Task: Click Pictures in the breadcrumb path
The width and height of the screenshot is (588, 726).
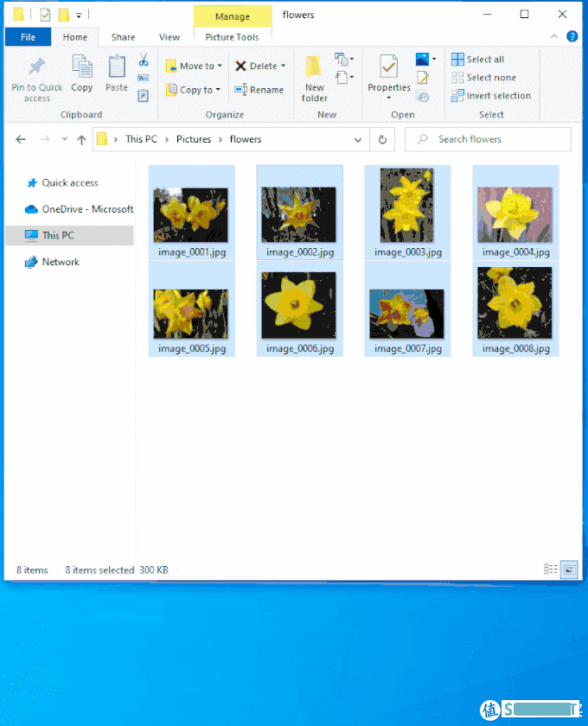Action: click(194, 139)
